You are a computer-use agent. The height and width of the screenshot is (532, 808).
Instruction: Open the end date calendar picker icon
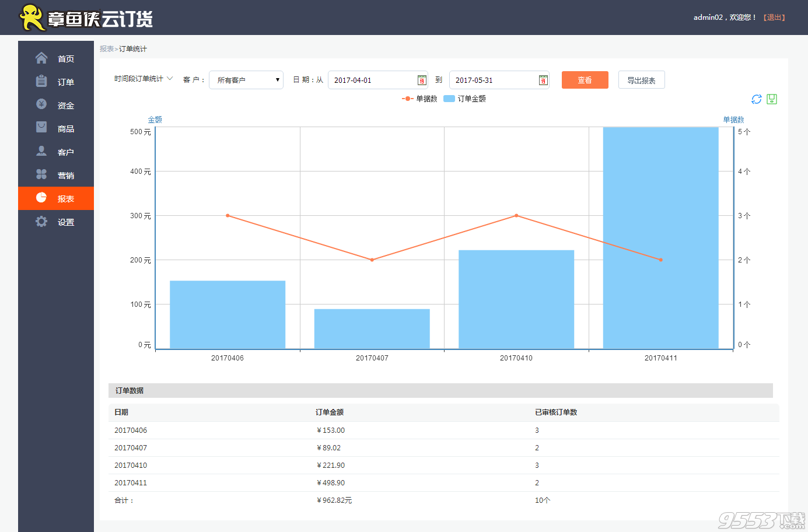tap(543, 80)
